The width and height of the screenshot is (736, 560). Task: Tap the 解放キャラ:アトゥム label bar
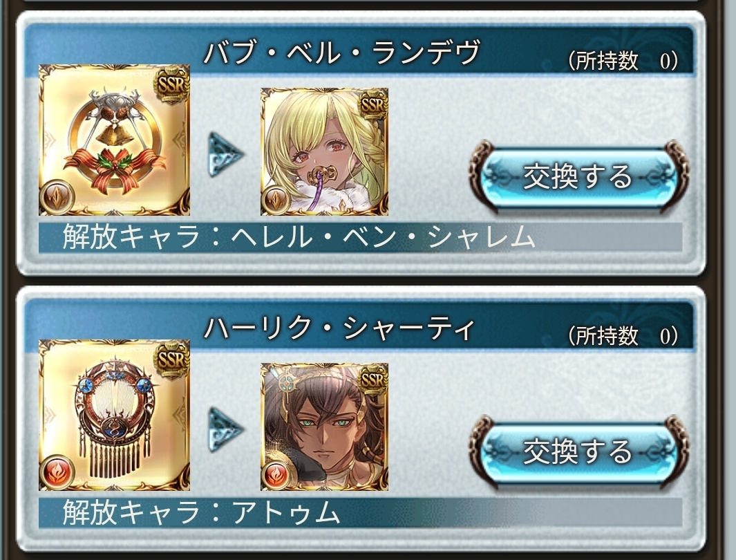(360, 512)
